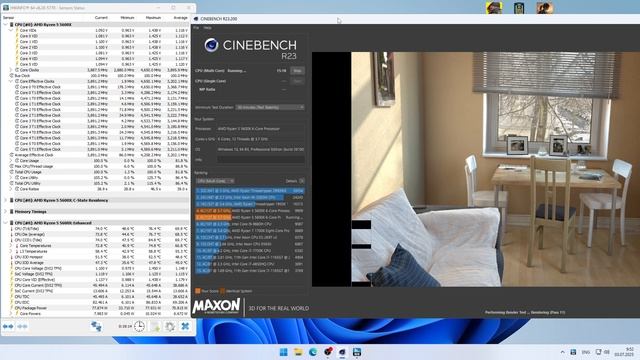Click the Bus Clock sensor row
This screenshot has width=640, height=360.
tap(96, 76)
